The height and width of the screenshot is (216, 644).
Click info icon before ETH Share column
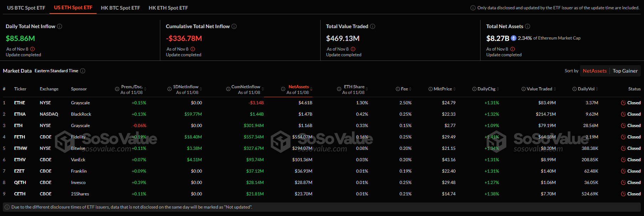[x=339, y=89]
